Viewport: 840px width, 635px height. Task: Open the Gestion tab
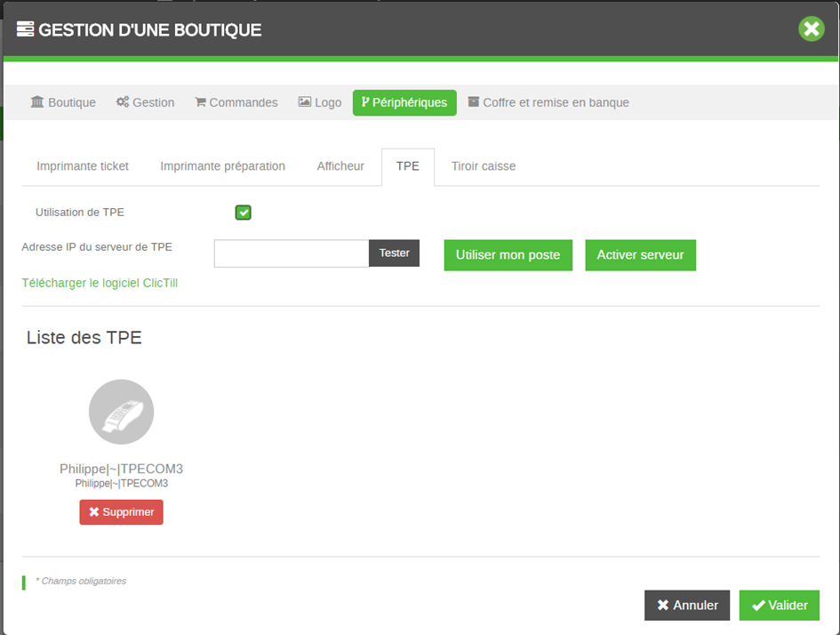pos(145,102)
